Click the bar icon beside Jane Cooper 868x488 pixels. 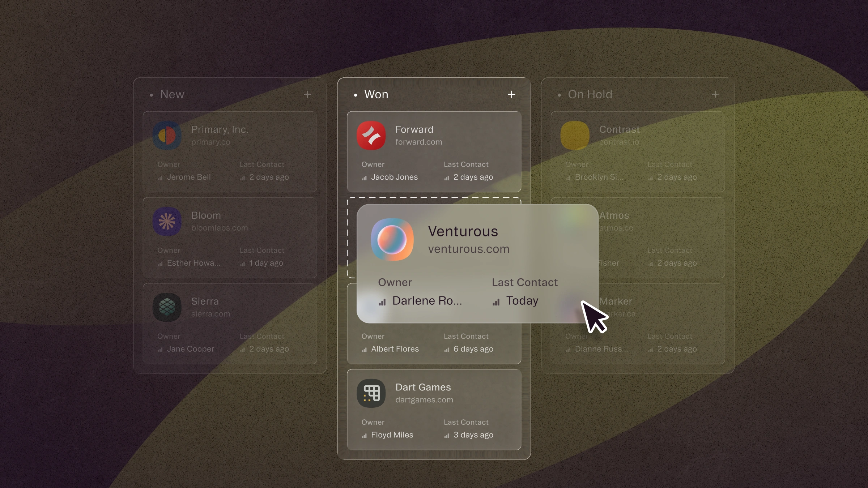click(x=160, y=350)
